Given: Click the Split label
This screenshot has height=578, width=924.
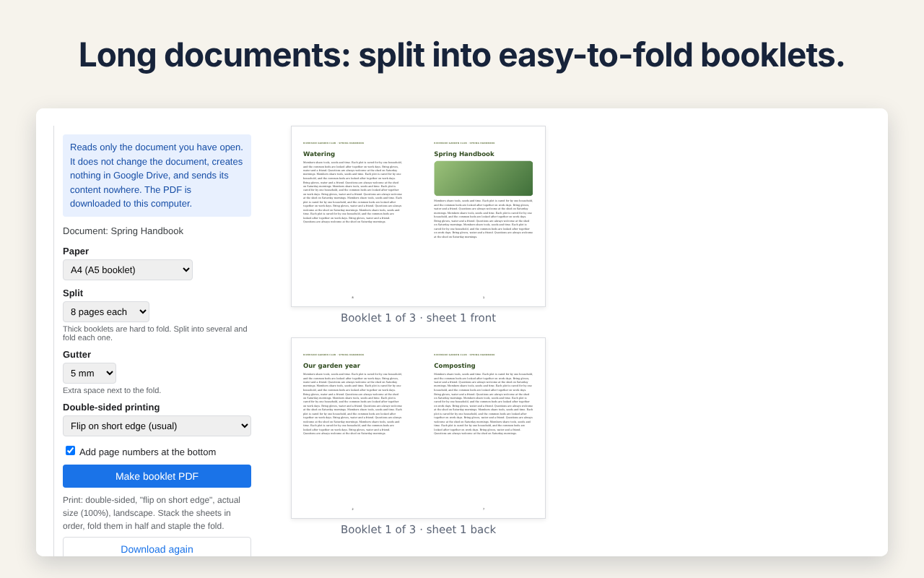Looking at the screenshot, I should (x=73, y=293).
